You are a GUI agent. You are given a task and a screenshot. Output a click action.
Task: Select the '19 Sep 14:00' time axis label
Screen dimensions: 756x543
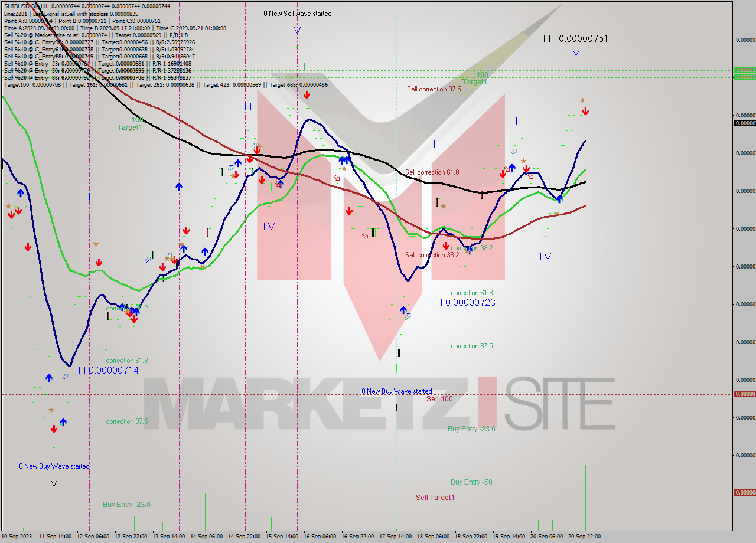(x=509, y=537)
